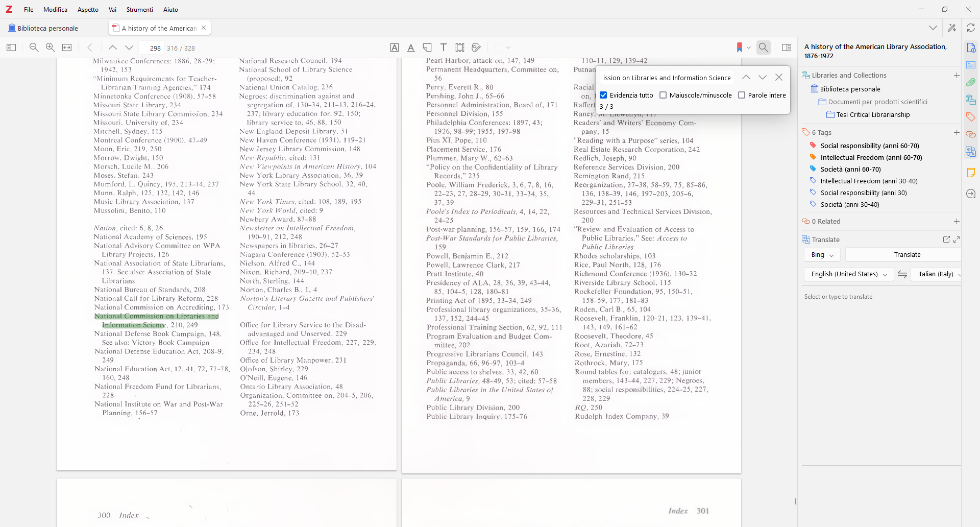Enable the Maiuscole/minuscole checkbox

pos(663,95)
